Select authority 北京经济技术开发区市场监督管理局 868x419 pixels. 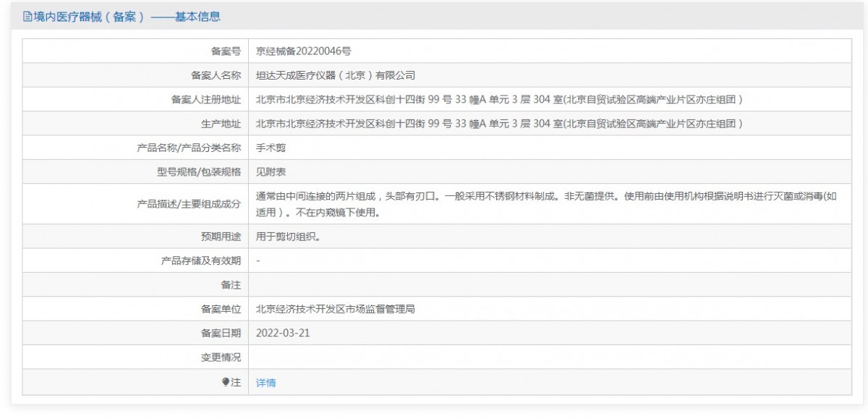pyautogui.click(x=336, y=309)
